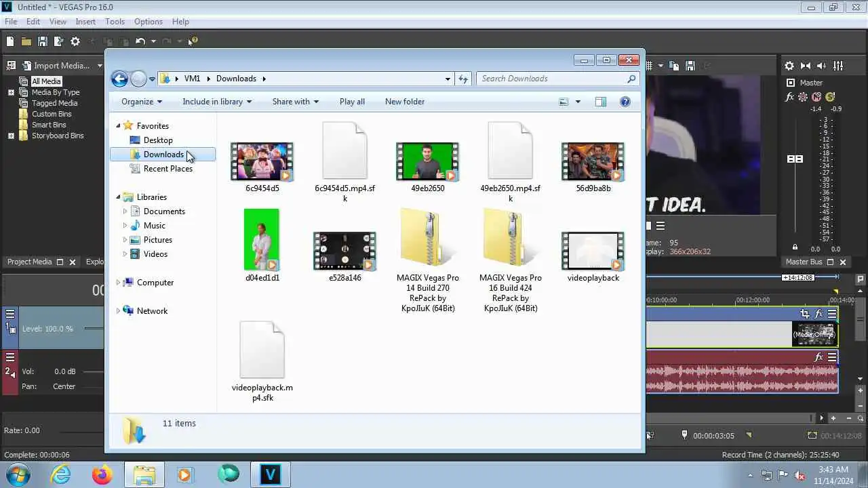Click Firefox icon in Windows taskbar
Screen dimensions: 868x488
coord(102,474)
